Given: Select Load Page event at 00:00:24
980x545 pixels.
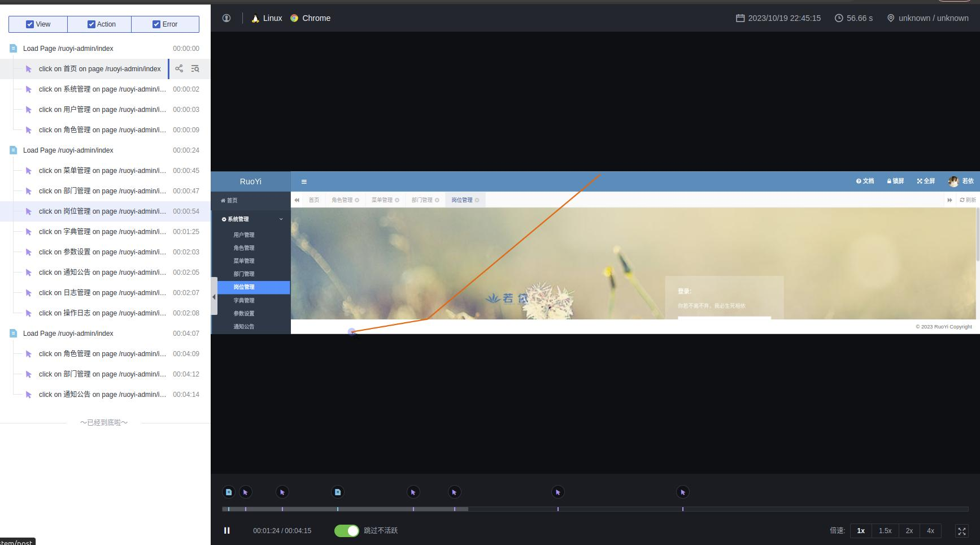Looking at the screenshot, I should [x=105, y=150].
